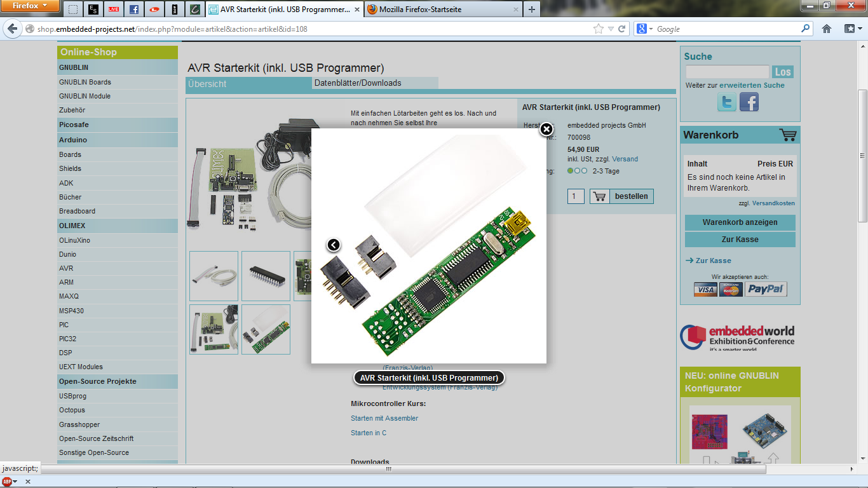Open the Twitter icon in sidebar
This screenshot has height=488, width=868.
pyautogui.click(x=726, y=102)
